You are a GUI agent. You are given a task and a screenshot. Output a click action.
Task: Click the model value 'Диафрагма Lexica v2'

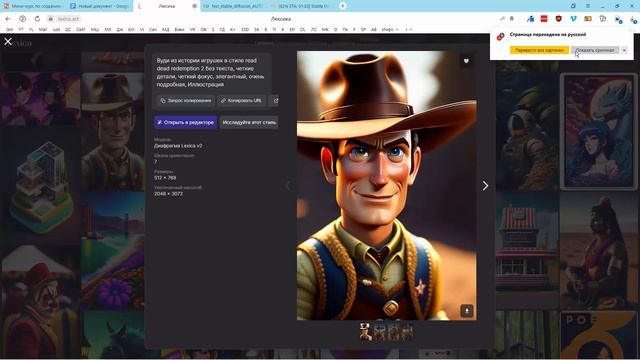[x=178, y=146]
